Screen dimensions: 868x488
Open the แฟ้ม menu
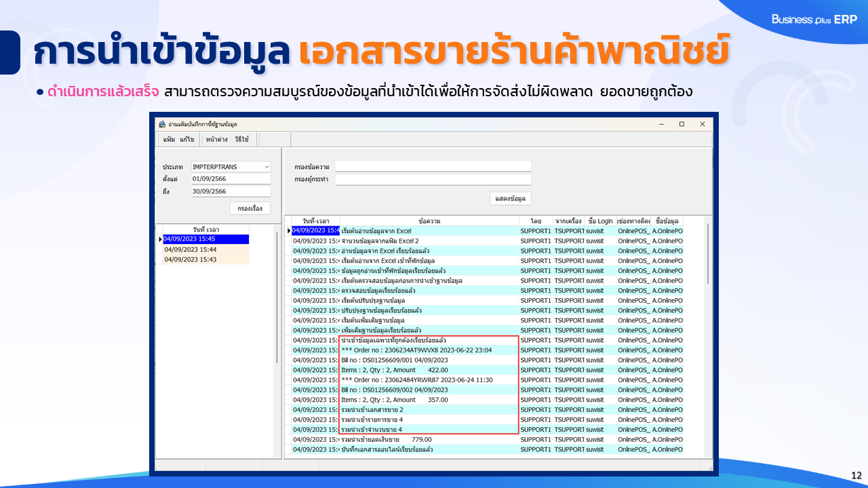(x=169, y=139)
